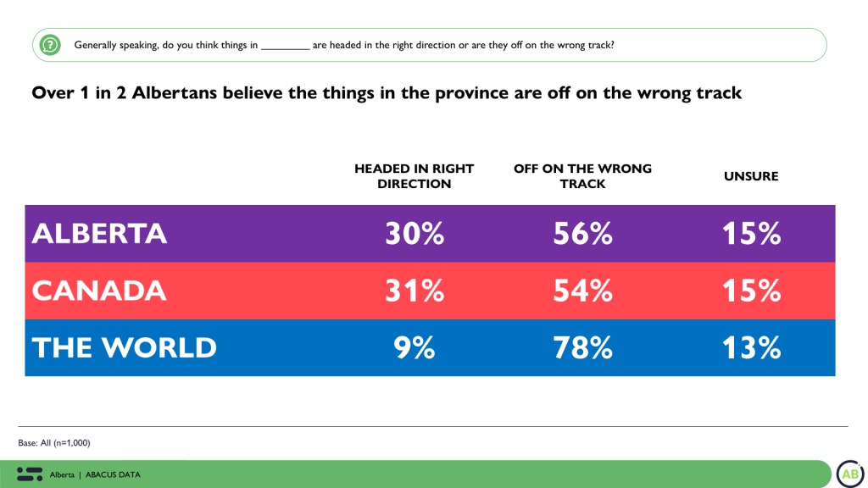
Task: Click the Headed in Right Direction header
Action: click(414, 176)
